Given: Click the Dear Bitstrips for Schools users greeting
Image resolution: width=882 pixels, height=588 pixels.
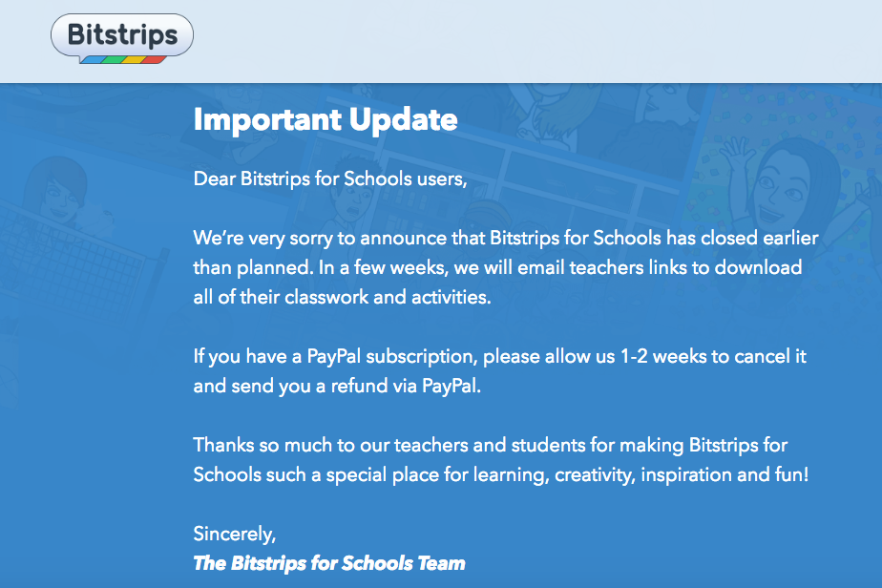Looking at the screenshot, I should [x=330, y=178].
